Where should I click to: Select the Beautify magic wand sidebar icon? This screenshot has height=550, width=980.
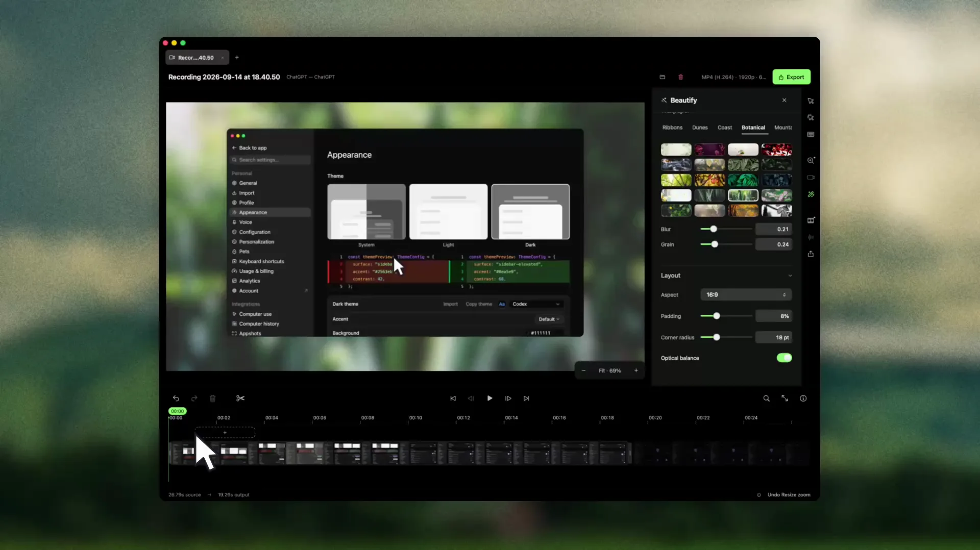click(811, 194)
